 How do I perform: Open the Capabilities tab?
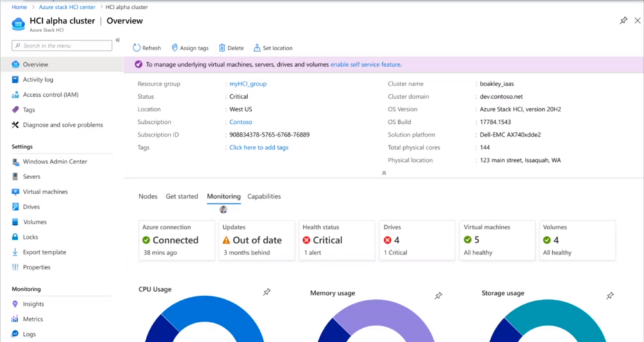264,196
